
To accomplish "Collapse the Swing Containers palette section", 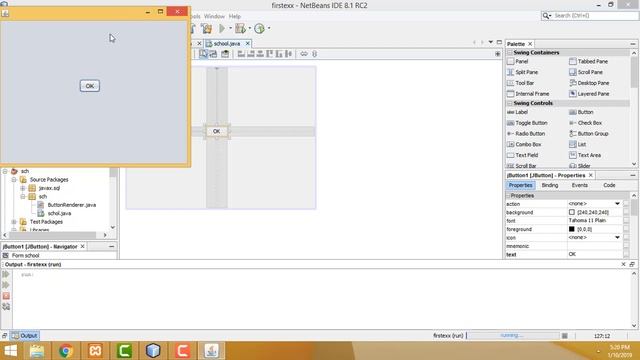I will pyautogui.click(x=510, y=53).
